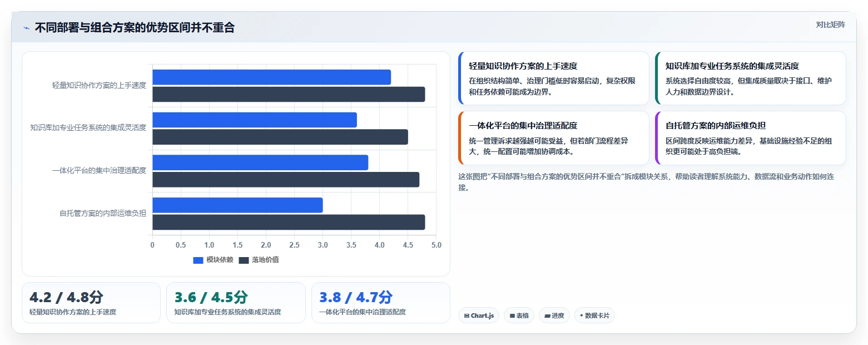
Task: Click the blue 轻量知识协作方案 bar
Action: click(271, 77)
